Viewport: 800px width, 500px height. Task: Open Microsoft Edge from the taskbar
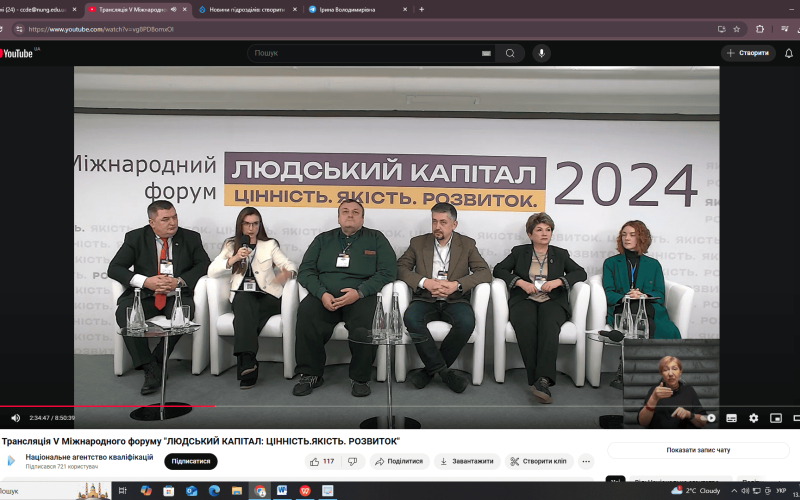[x=214, y=491]
